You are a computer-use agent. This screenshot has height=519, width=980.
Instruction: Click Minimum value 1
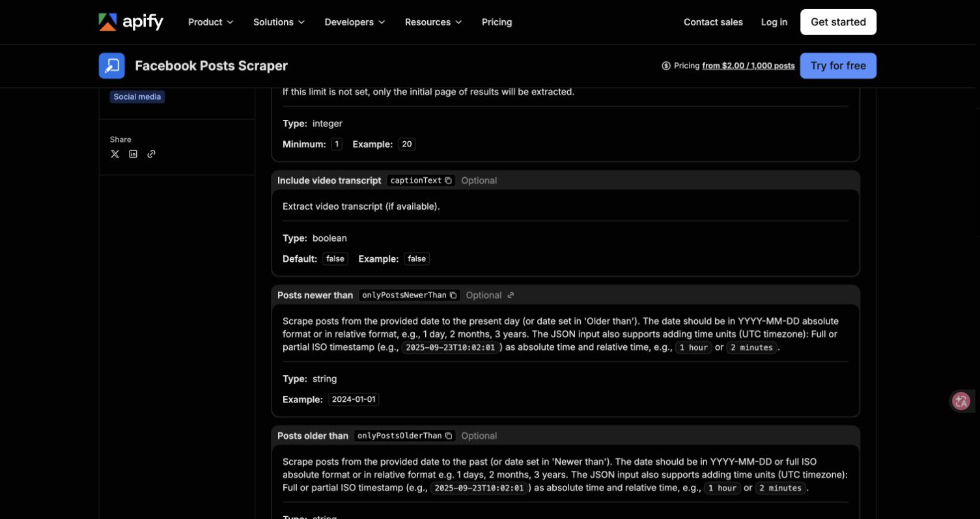pyautogui.click(x=337, y=144)
